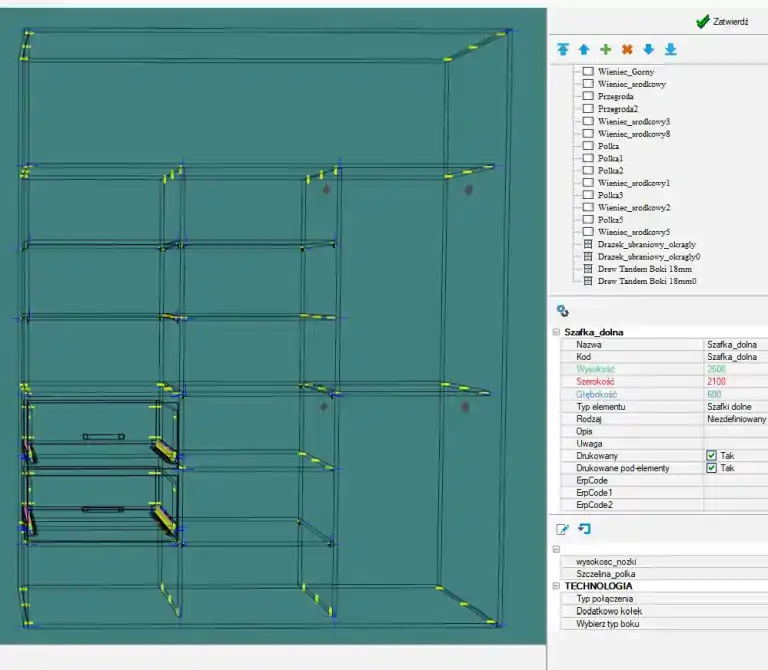Viewport: 768px width, 670px height.
Task: Toggle the Drukowany checkbox
Action: (x=711, y=455)
